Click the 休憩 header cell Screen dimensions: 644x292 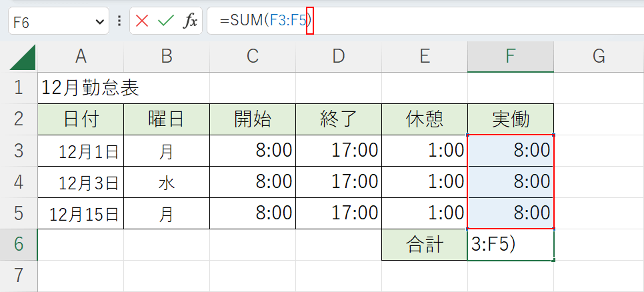point(424,119)
